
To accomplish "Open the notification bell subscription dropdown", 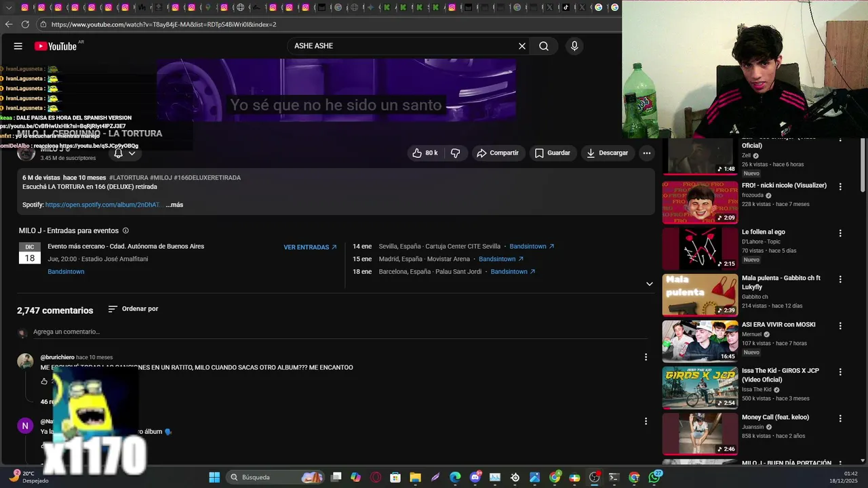I will coord(125,154).
